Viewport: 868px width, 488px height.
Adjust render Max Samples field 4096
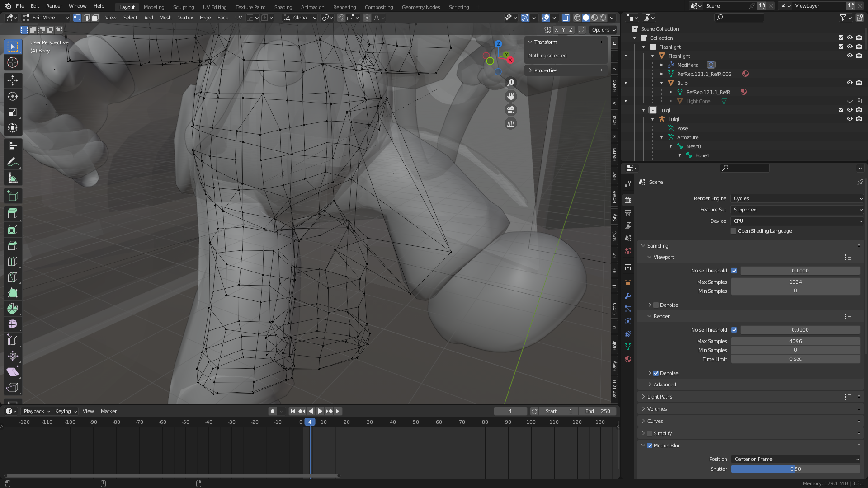[796, 341]
